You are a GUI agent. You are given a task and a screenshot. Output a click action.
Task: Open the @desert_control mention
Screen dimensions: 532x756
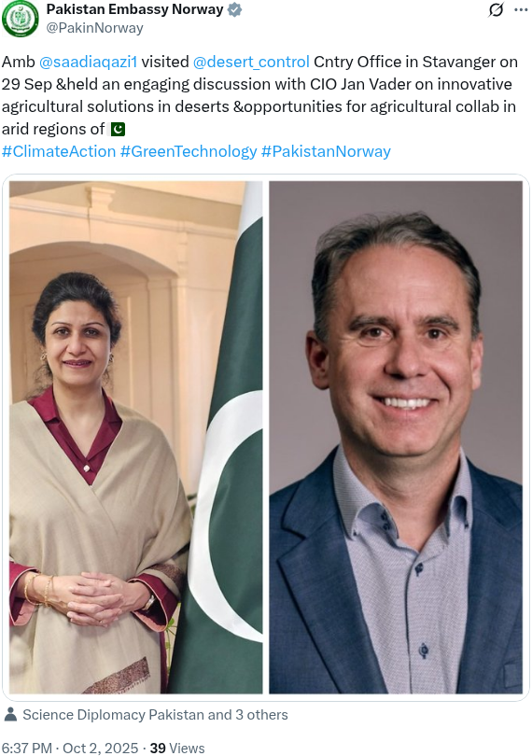pyautogui.click(x=251, y=62)
